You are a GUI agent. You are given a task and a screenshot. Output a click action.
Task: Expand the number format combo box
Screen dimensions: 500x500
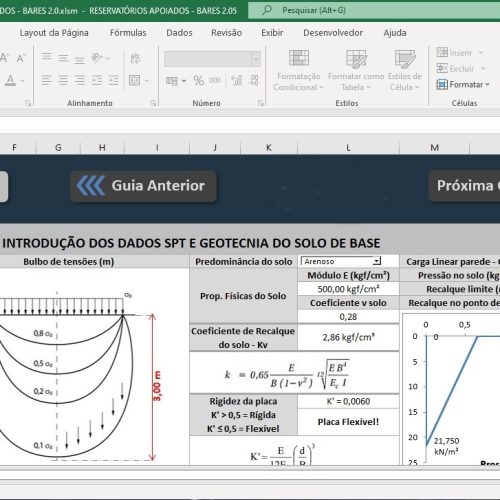click(x=256, y=59)
